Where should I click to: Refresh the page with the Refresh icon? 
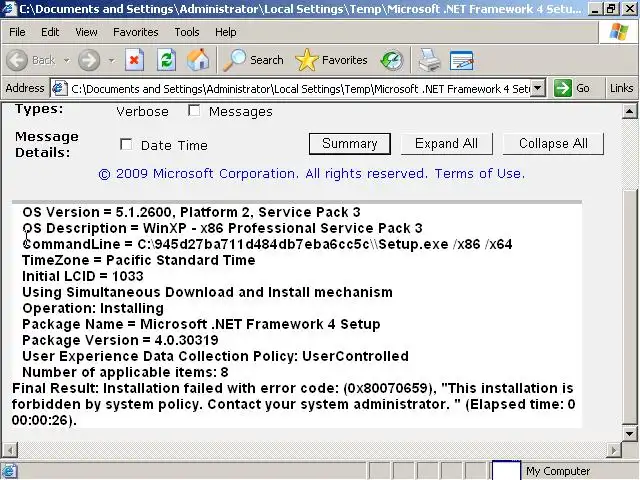(167, 60)
